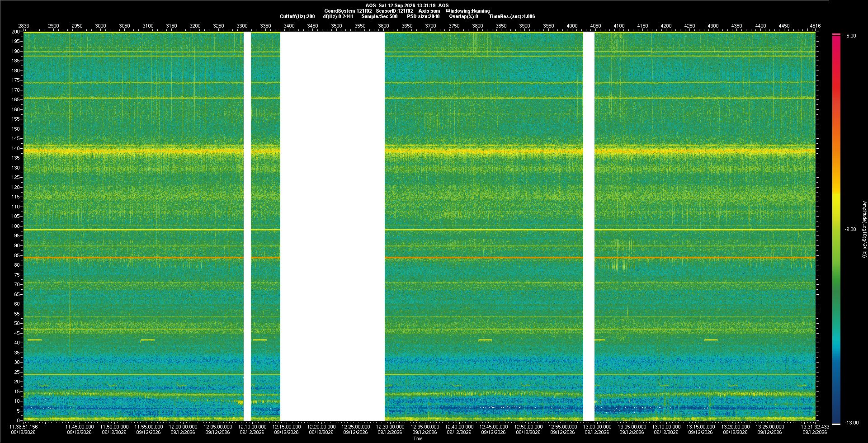Click the large white data gap region
This screenshot has width=868, height=443.
pyautogui.click(x=332, y=226)
